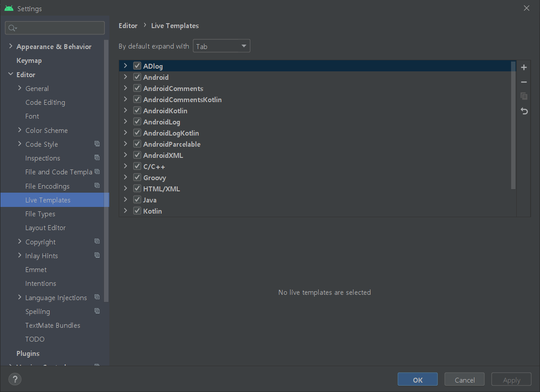Remove selected template with minus icon

(524, 82)
